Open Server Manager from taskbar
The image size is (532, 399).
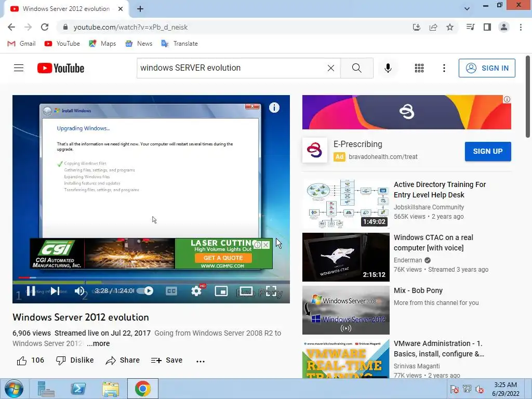point(46,389)
